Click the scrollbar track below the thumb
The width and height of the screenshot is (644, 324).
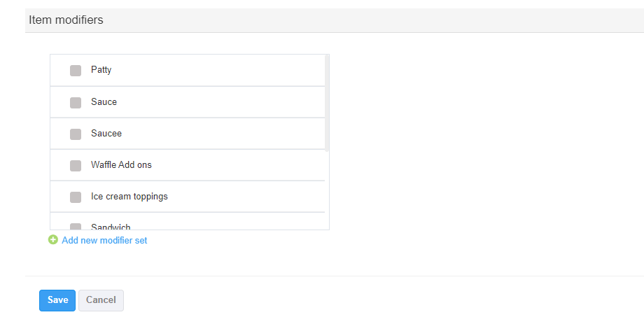pyautogui.click(x=327, y=189)
